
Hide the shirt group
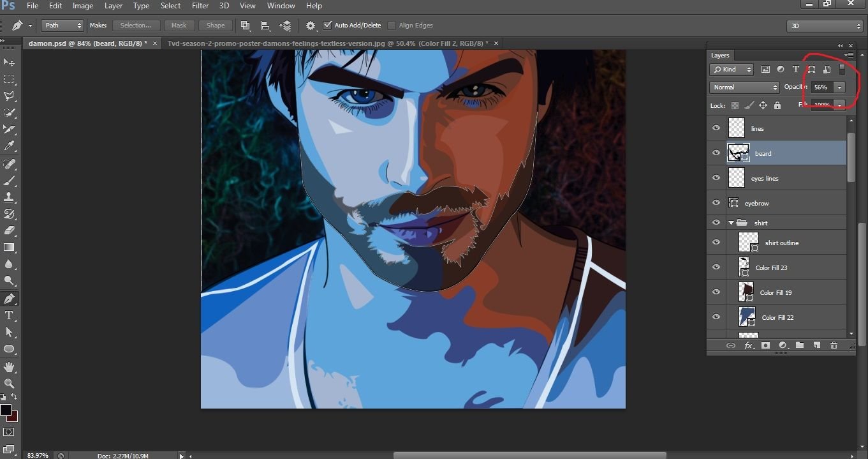click(x=716, y=223)
